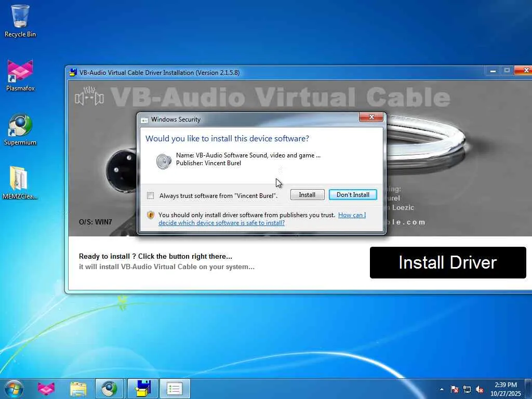Select the Plasmafox desktop shortcut
The width and height of the screenshot is (532, 399).
tap(20, 75)
